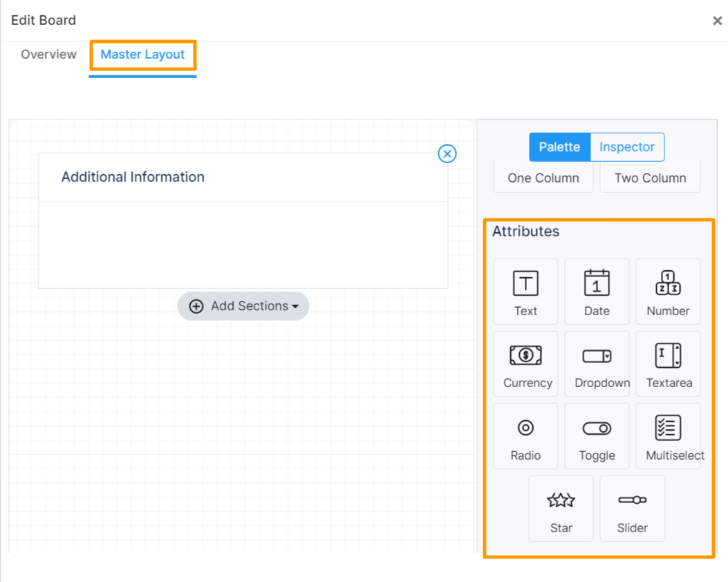Pick the Textarea attribute icon

click(668, 363)
